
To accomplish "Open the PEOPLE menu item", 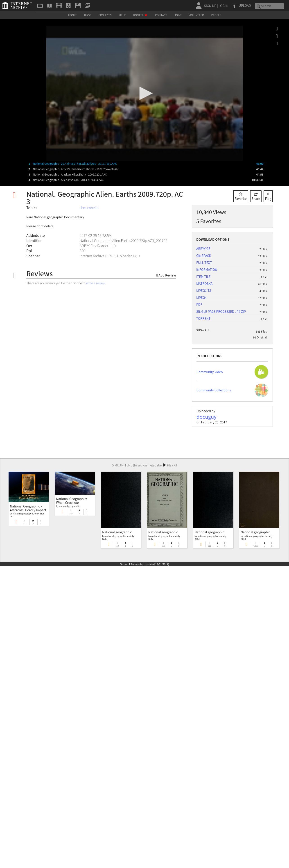I will coord(216,15).
